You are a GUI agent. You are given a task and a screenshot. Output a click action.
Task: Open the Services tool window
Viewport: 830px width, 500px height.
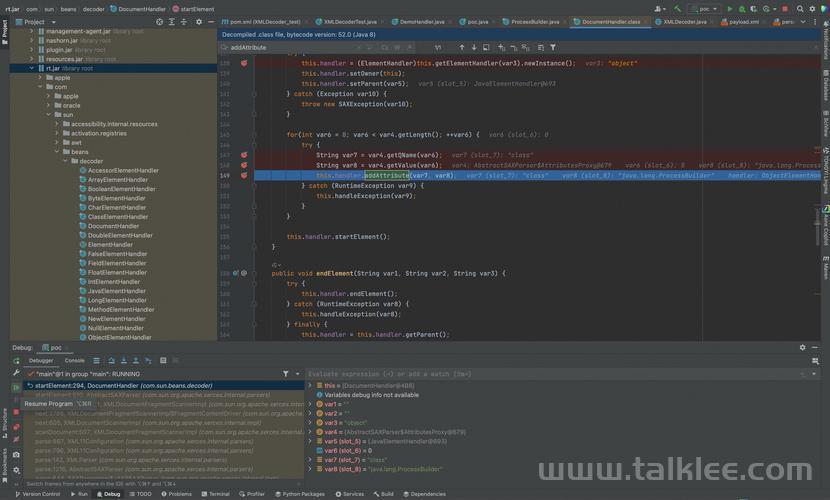pos(349,494)
